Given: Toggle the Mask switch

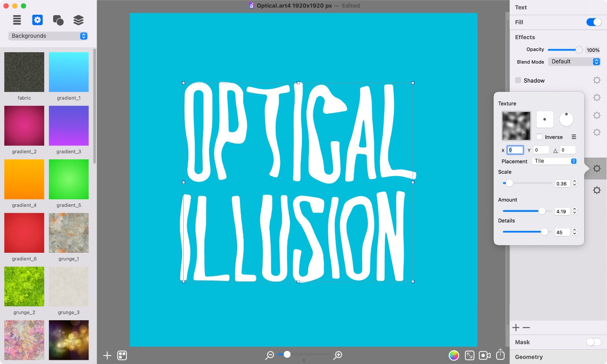Looking at the screenshot, I should pos(594,342).
